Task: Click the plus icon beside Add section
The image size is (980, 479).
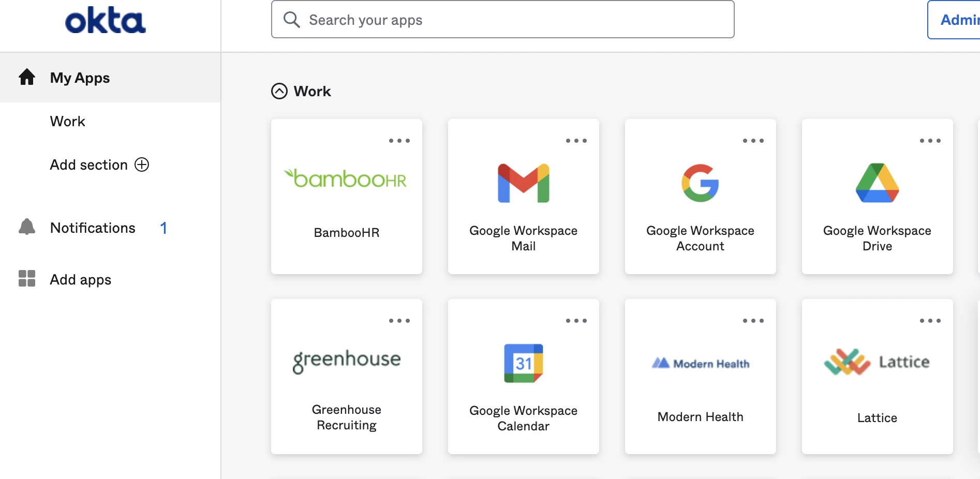Action: pyautogui.click(x=142, y=164)
